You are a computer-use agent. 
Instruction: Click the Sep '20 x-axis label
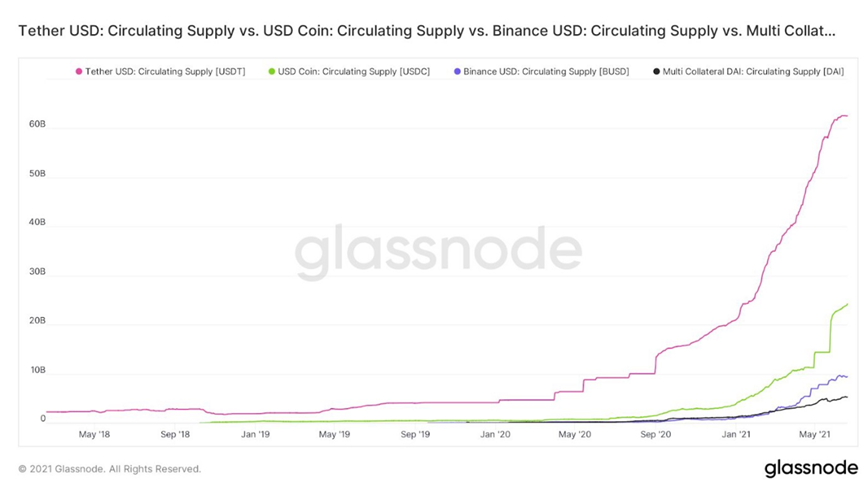(656, 434)
